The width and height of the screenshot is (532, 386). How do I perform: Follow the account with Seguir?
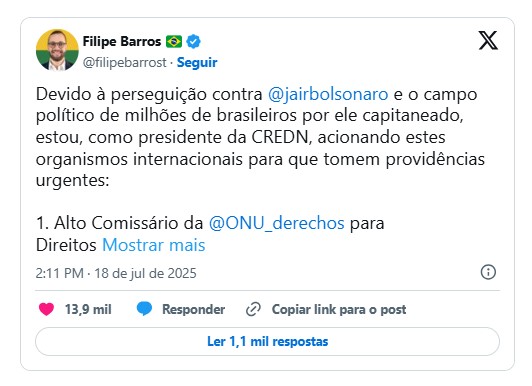197,62
